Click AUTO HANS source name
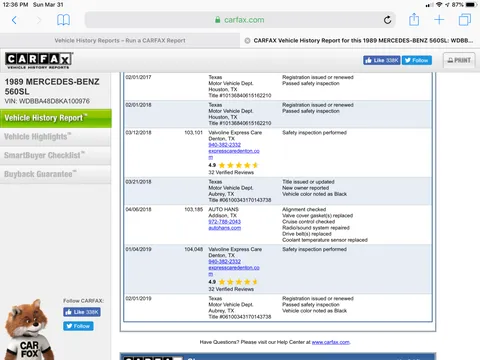This screenshot has width=480, height=360. pyautogui.click(x=223, y=210)
